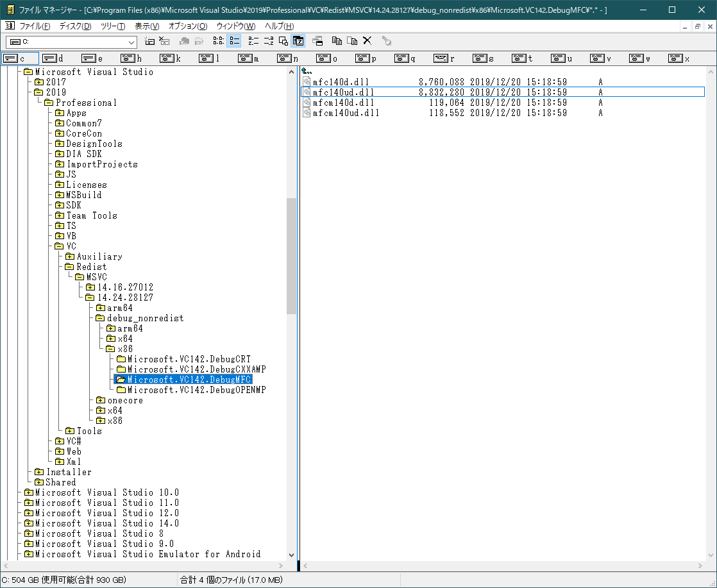Open network drive m
This screenshot has width=717, height=588.
click(x=245, y=58)
